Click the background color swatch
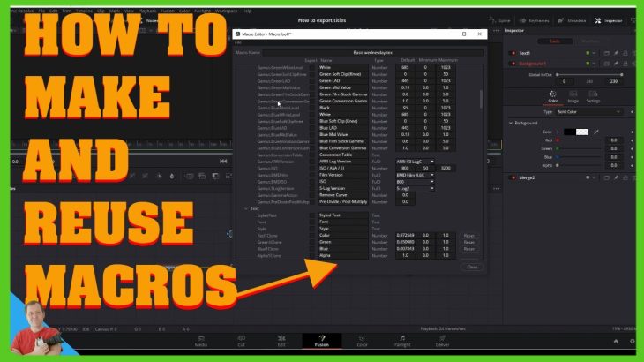644x362 pixels. point(576,132)
